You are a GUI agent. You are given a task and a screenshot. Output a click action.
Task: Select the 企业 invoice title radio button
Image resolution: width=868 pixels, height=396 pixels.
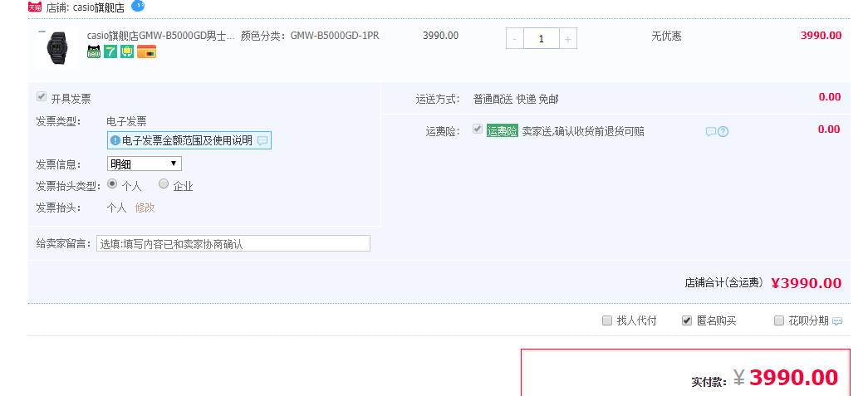pos(164,183)
